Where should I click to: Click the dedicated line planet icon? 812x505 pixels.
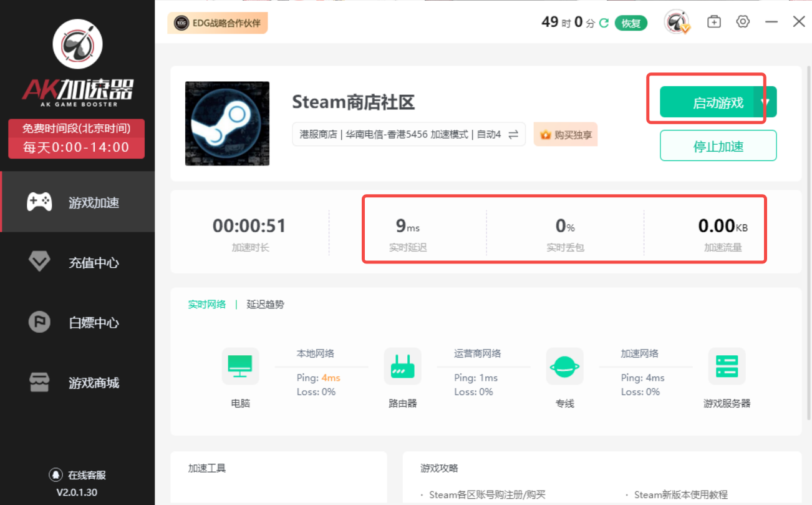[x=564, y=366]
